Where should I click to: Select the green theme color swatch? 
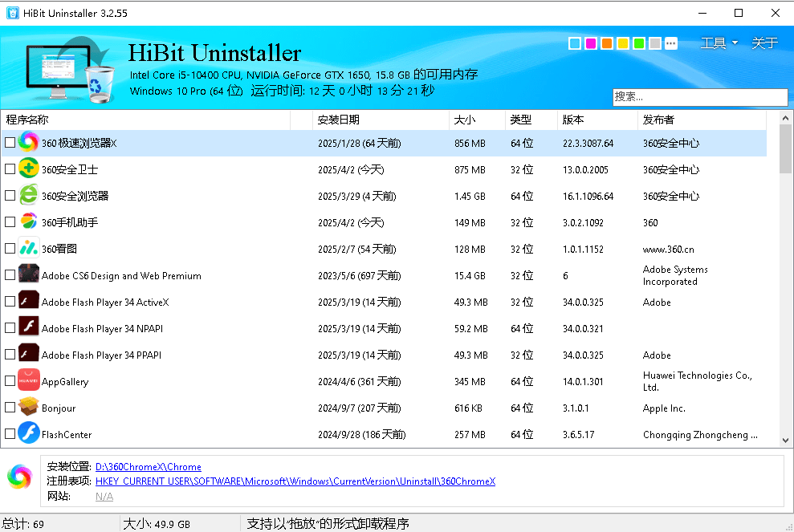(638, 43)
